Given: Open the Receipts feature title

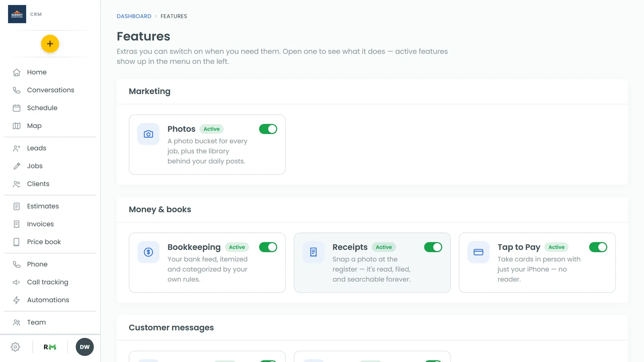Looking at the screenshot, I should click(350, 247).
